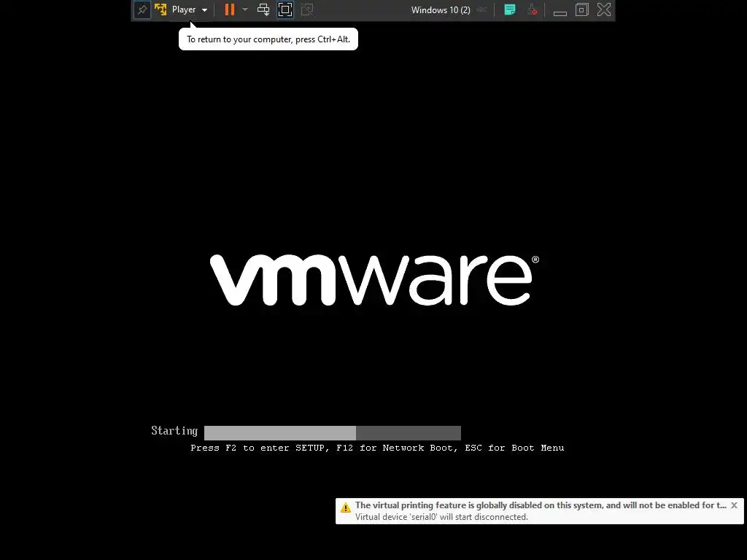
Task: Click the Ctrl+Alt return tooltip
Action: (268, 39)
